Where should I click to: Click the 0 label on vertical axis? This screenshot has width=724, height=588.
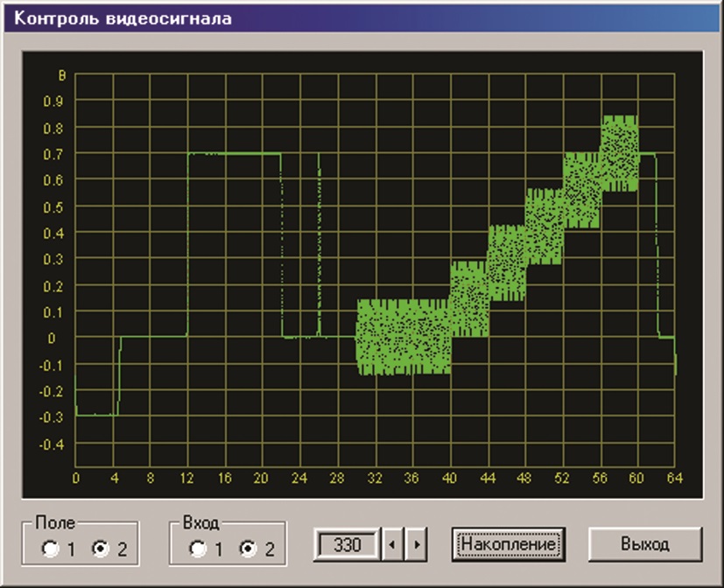point(52,339)
